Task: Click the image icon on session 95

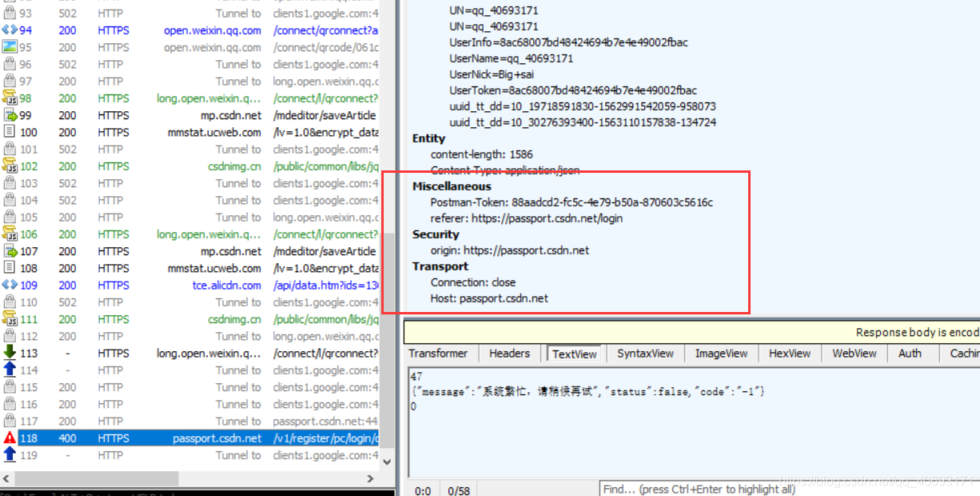Action: click(x=10, y=47)
